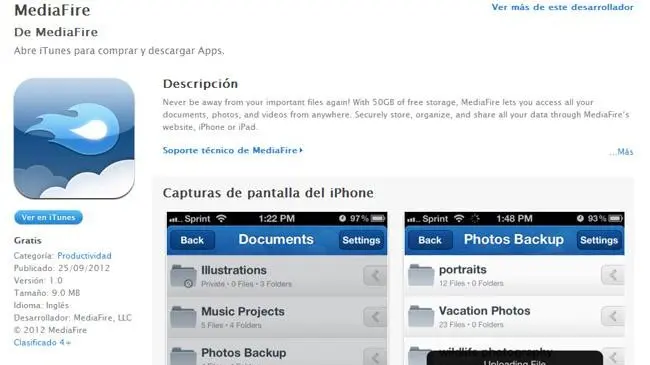Click the MediaFire app icon
This screenshot has height=365, width=650.
click(74, 139)
